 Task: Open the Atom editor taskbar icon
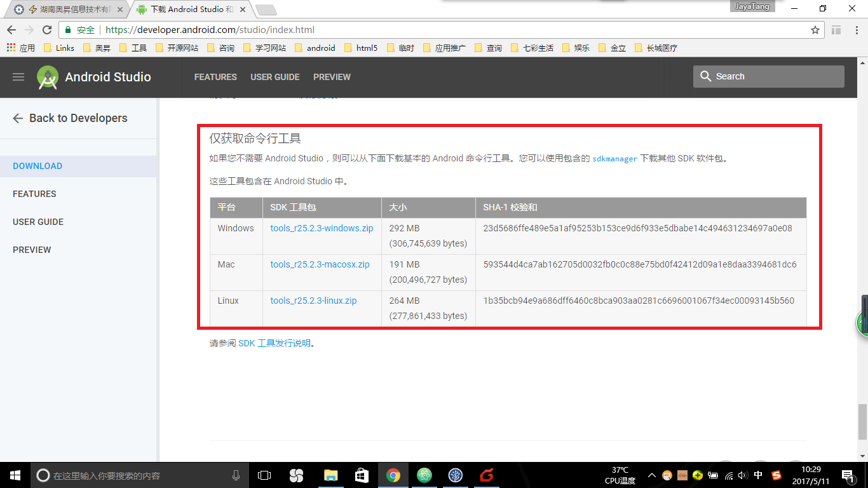(x=424, y=475)
